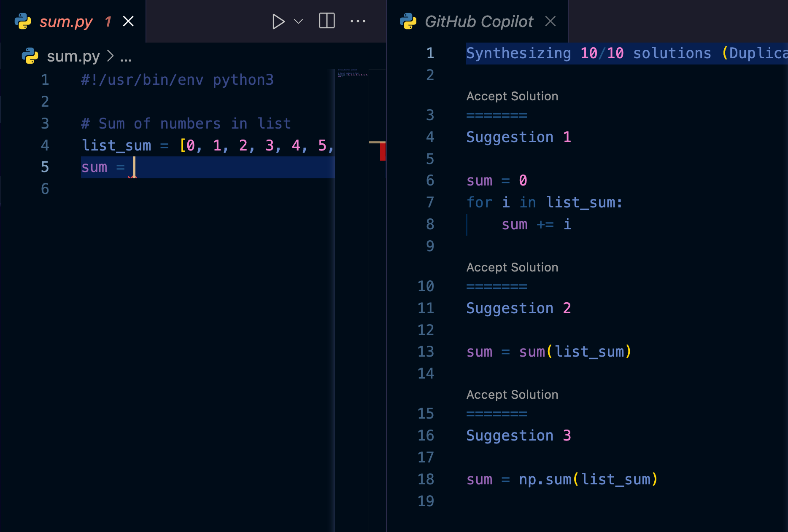Screen dimensions: 788x532
Task: Click the Python icon on sum.py tab
Action: 23,21
